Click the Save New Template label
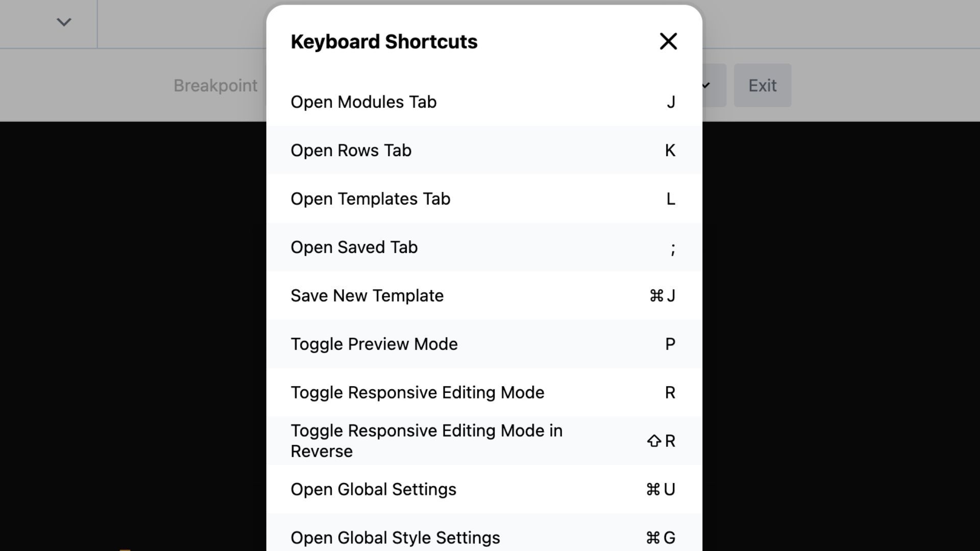 pos(367,296)
